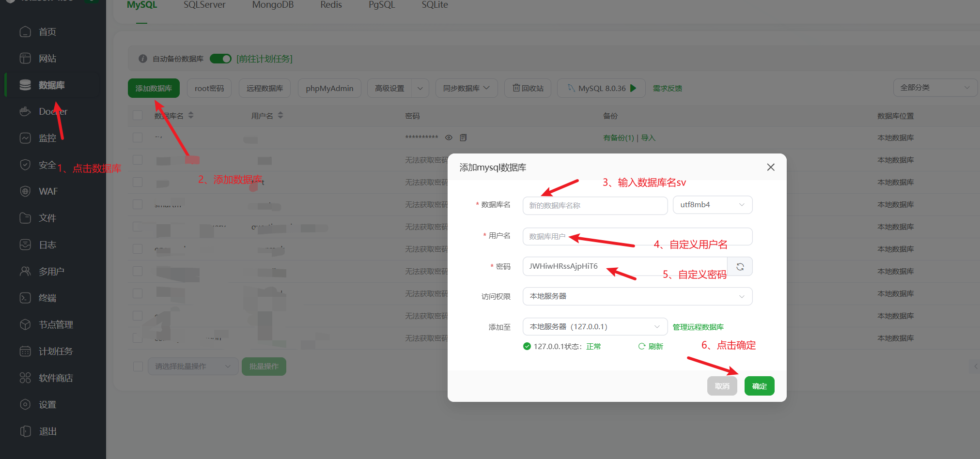Tick the checkbox beside 请选择批量操作
Screen dimensions: 980x459
(x=138, y=367)
